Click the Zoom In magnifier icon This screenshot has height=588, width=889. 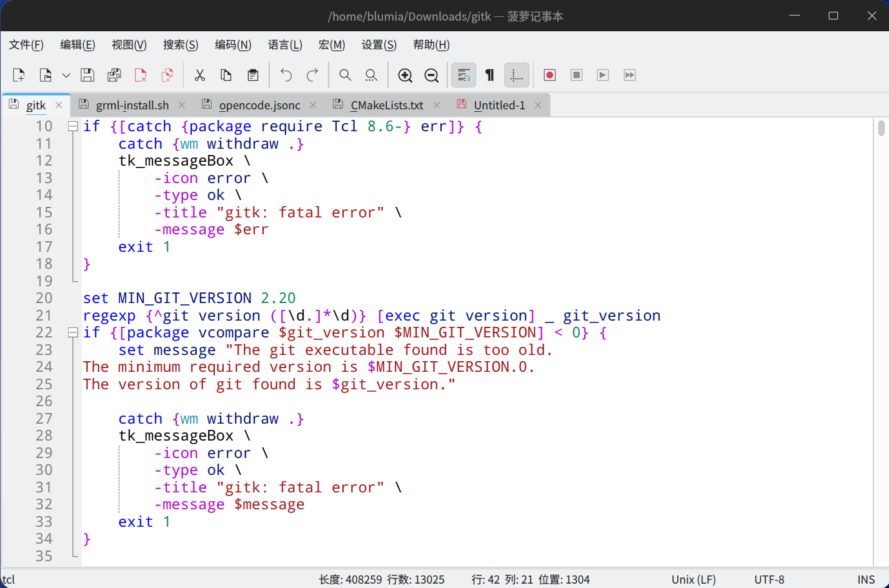(x=405, y=75)
